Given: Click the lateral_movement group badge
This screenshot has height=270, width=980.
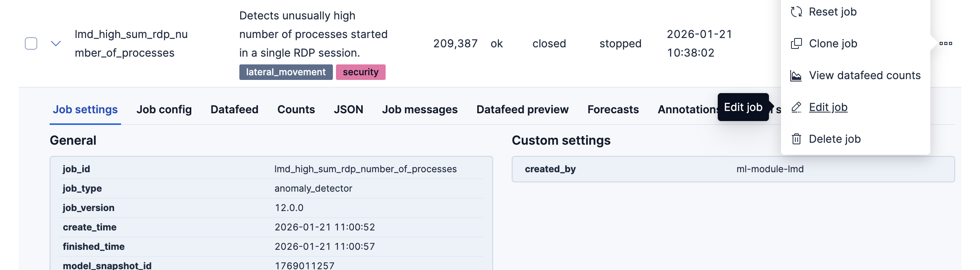Looking at the screenshot, I should point(286,72).
